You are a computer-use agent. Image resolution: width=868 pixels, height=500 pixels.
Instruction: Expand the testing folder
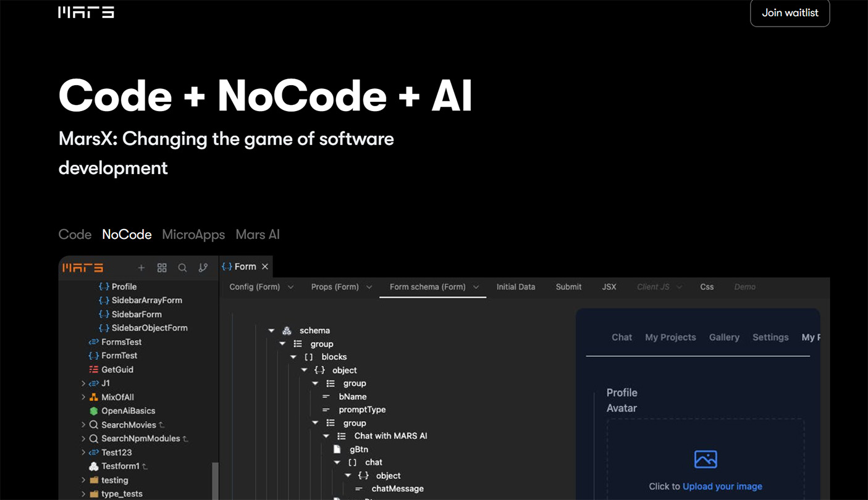pos(83,480)
